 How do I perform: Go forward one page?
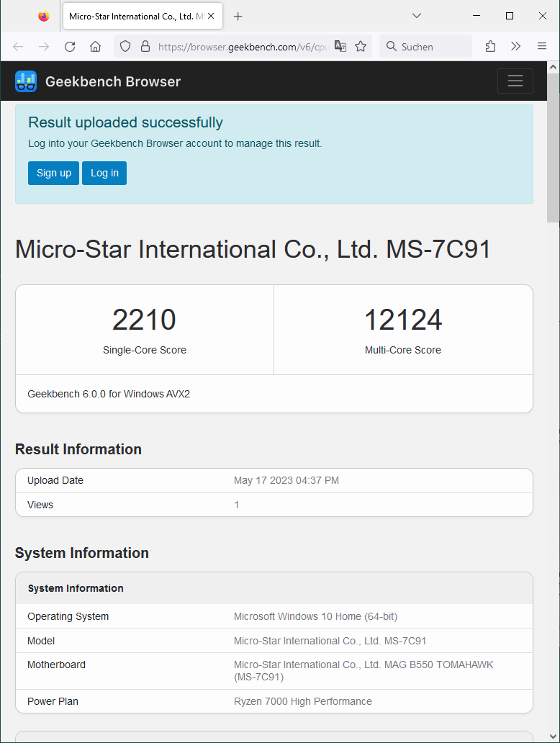click(44, 46)
